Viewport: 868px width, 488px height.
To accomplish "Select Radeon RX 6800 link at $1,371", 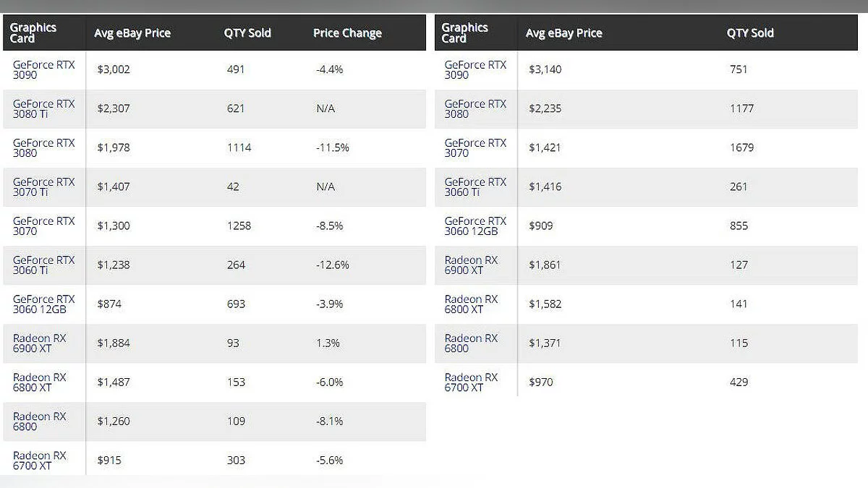I will coord(471,343).
